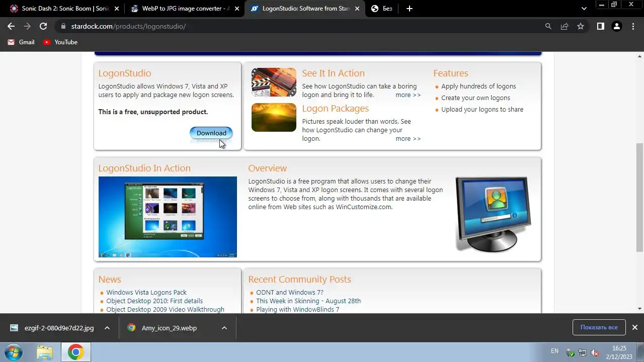Click 'more >>' under See It In Action

click(x=408, y=95)
